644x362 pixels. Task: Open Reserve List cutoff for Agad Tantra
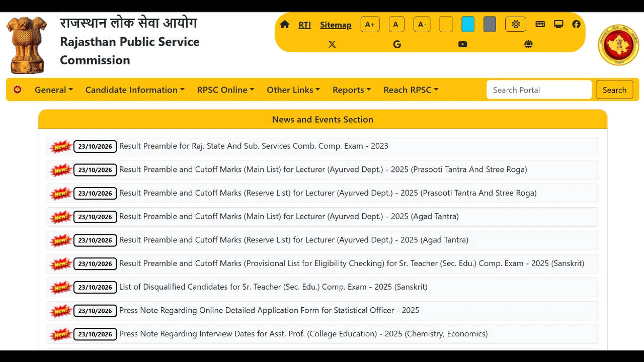pos(294,240)
